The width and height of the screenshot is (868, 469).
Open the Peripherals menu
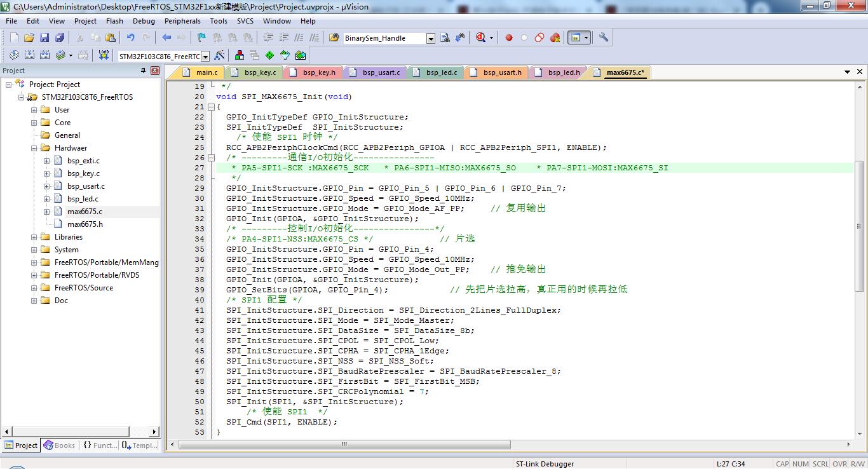182,21
